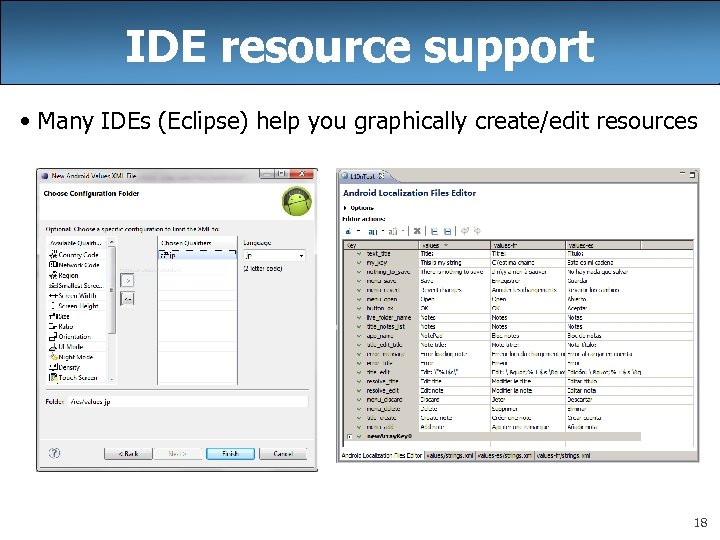Image resolution: width=720 pixels, height=540 pixels.
Task: Remove qualifier with left arrow button
Action: click(127, 299)
